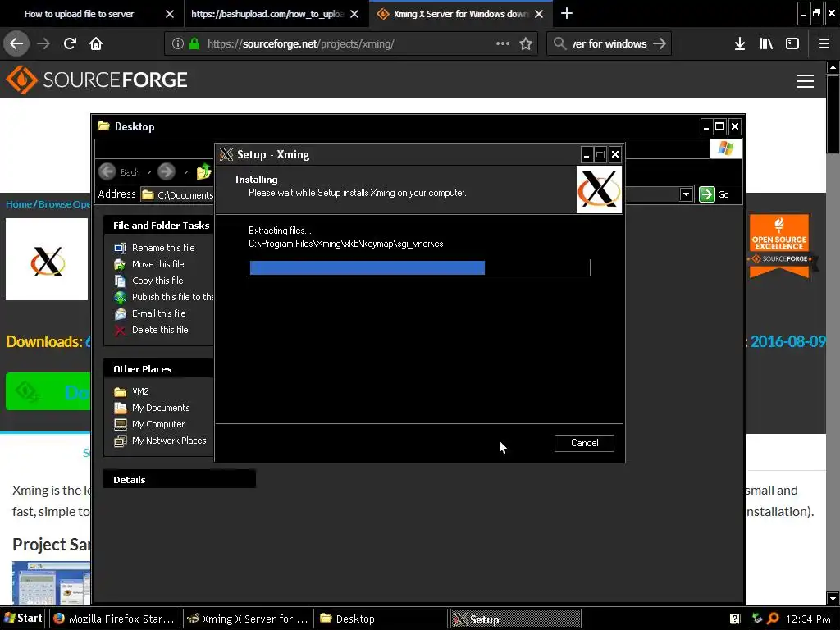The height and width of the screenshot is (630, 840).
Task: Switch to 'How to upload file to server' tab
Action: tap(79, 14)
